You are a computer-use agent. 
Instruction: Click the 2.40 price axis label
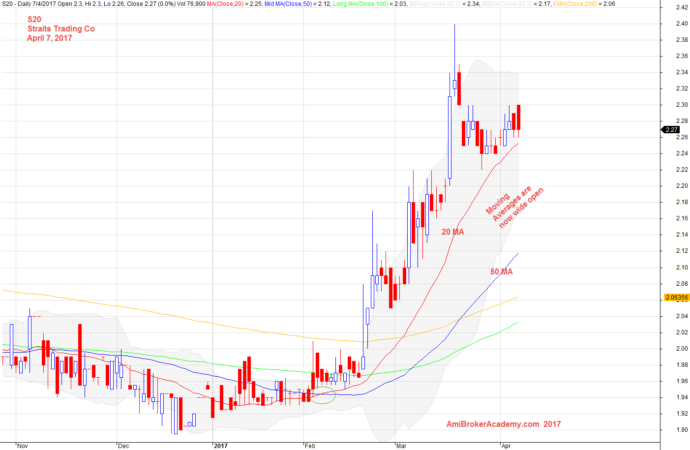pyautogui.click(x=682, y=24)
